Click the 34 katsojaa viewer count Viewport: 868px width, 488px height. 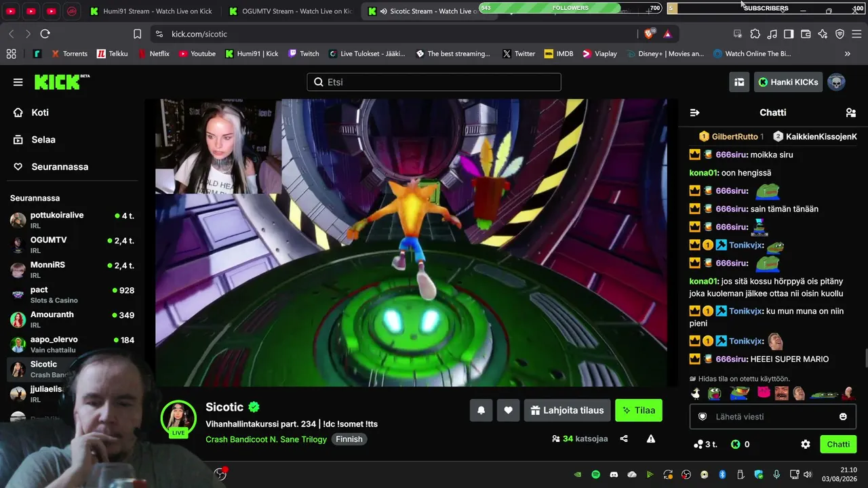pos(580,439)
